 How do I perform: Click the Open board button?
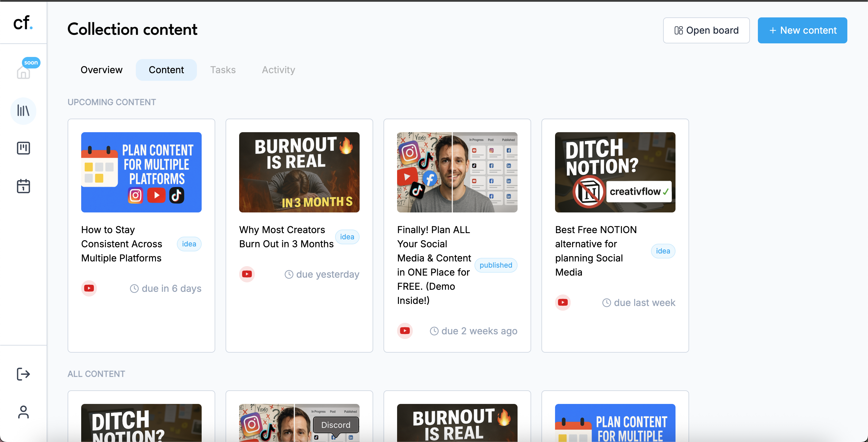[706, 30]
